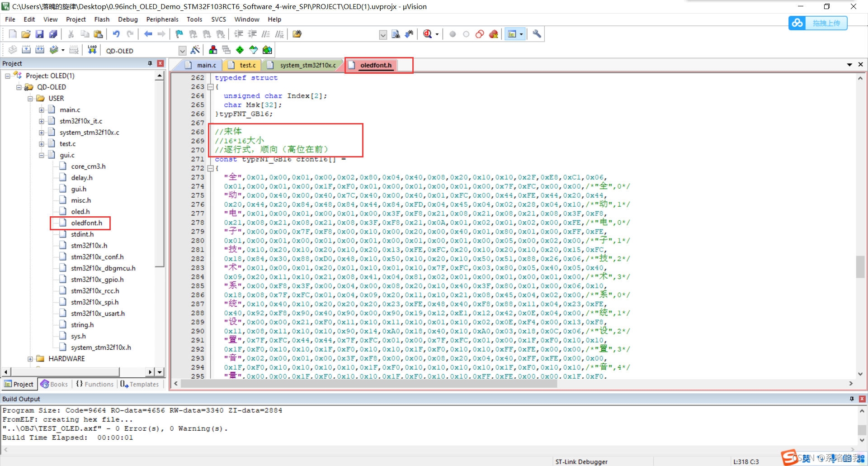Close the active editor tab with the X
Image resolution: width=868 pixels, height=466 pixels.
click(860, 65)
